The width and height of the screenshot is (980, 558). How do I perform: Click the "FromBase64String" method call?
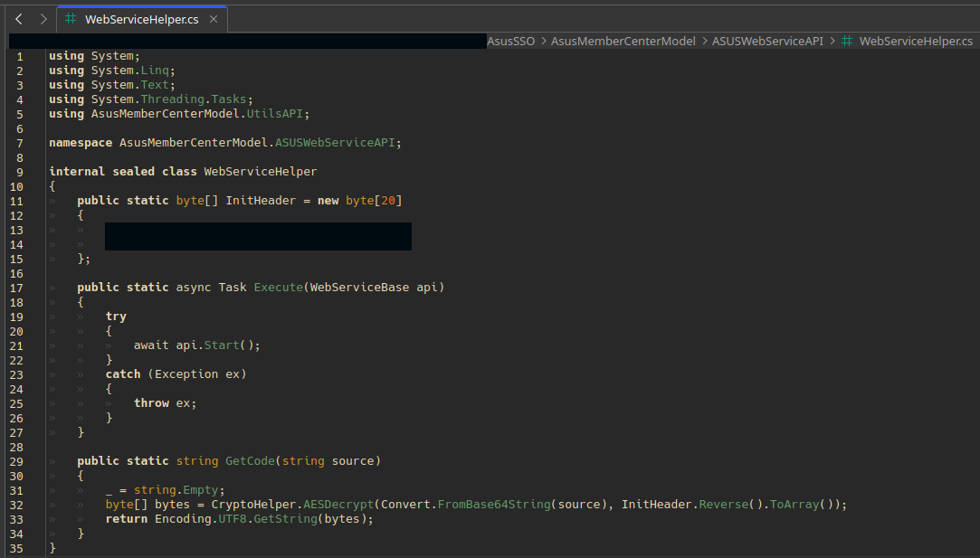pos(494,505)
